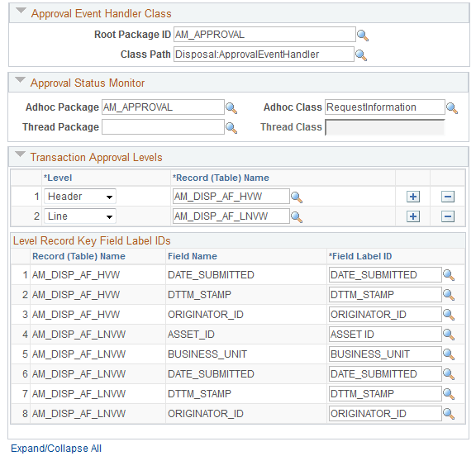
Task: Edit the Adhoc Class field
Action: coord(385,107)
